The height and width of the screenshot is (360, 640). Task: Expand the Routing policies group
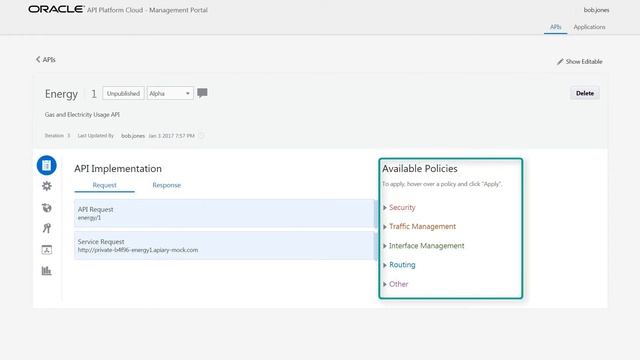[x=399, y=265]
